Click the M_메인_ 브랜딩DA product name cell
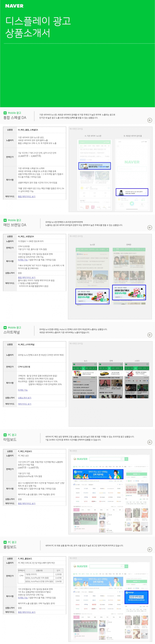The height and width of the screenshot is (644, 155). coord(41,237)
